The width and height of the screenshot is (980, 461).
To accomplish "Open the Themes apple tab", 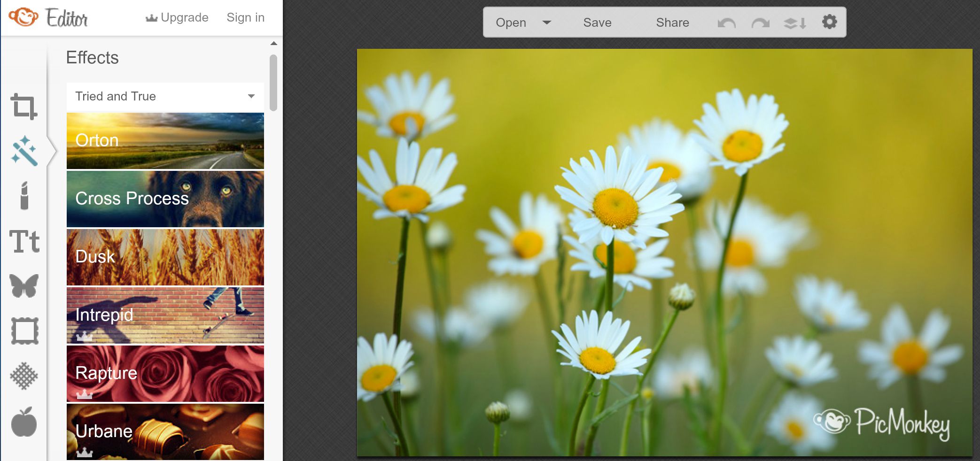I will coord(24,422).
